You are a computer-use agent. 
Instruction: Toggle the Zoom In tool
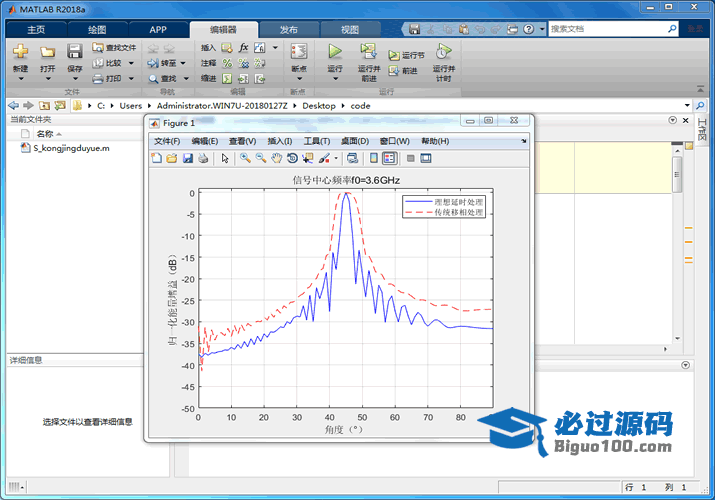click(x=245, y=158)
